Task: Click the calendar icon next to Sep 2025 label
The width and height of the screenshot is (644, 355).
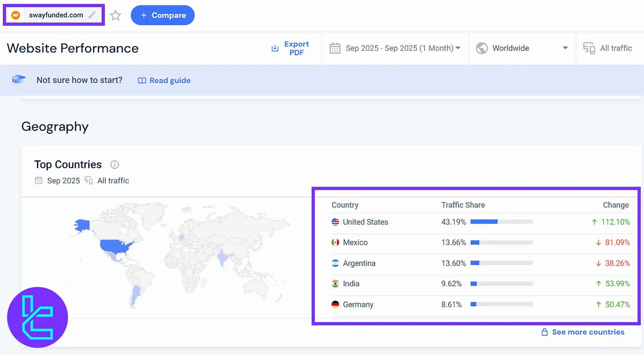Action: (38, 180)
